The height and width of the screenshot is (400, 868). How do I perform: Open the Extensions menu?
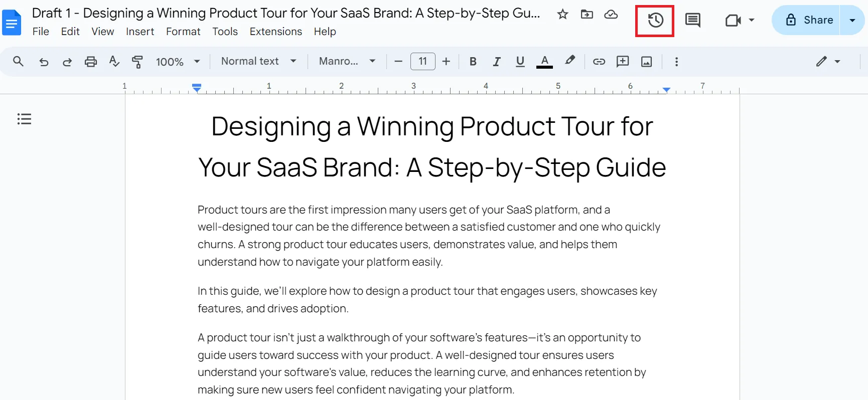[x=276, y=32]
